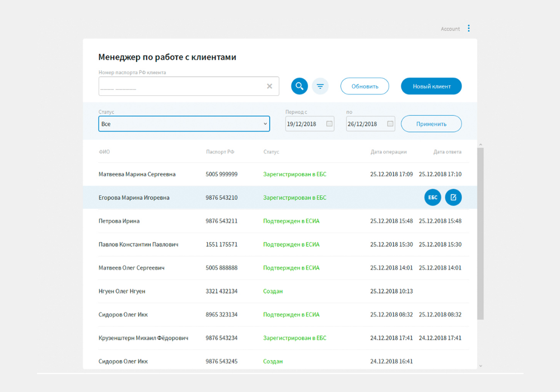Click passport number 9876 543234
The width and height of the screenshot is (560, 392).
tap(221, 338)
